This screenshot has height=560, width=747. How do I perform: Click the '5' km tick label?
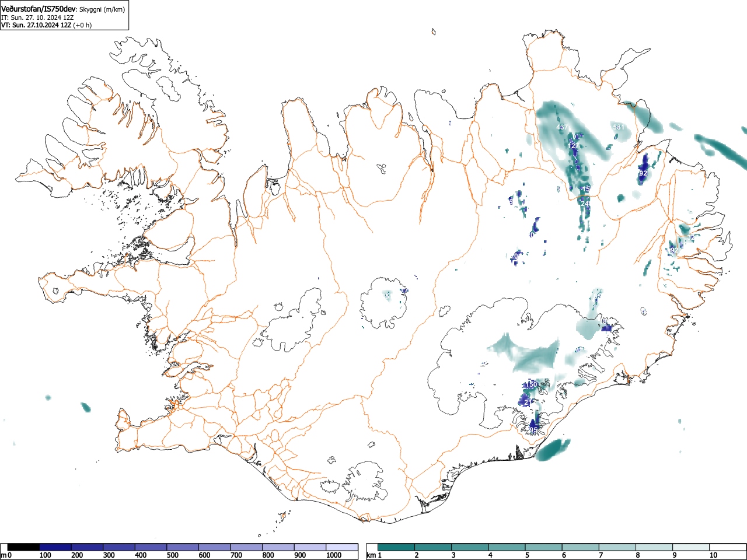click(527, 555)
